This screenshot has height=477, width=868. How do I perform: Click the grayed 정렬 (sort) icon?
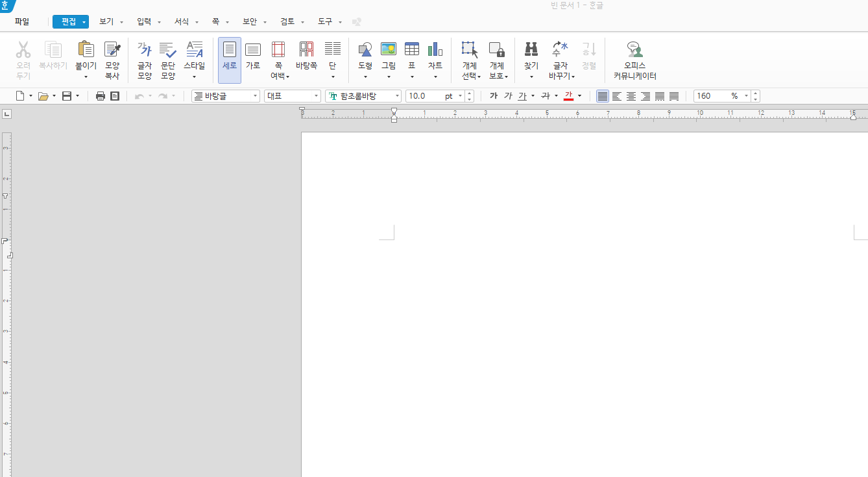pos(589,49)
